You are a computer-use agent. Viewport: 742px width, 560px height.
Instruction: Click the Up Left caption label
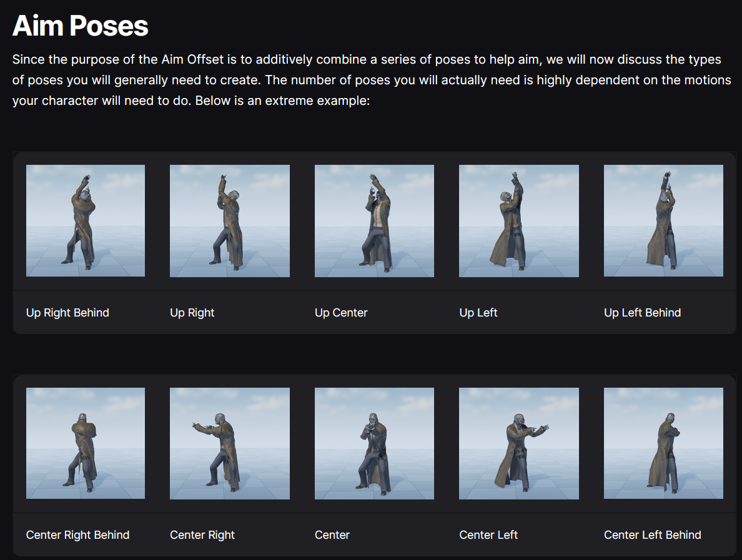478,313
